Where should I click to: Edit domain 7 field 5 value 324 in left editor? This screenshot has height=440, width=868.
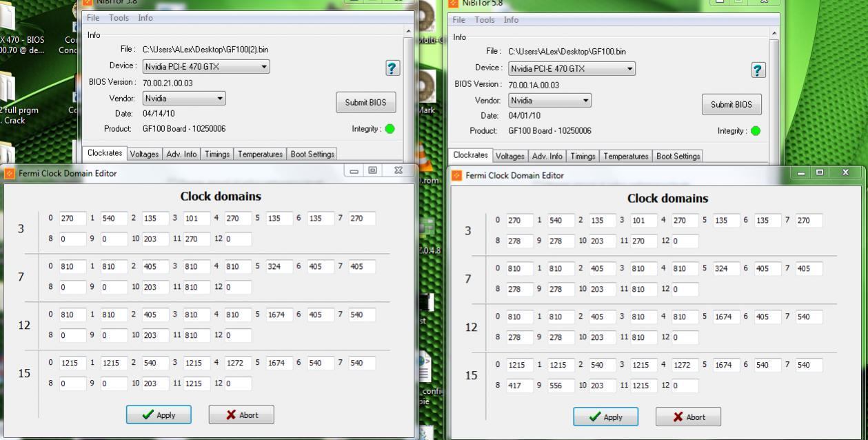(279, 266)
